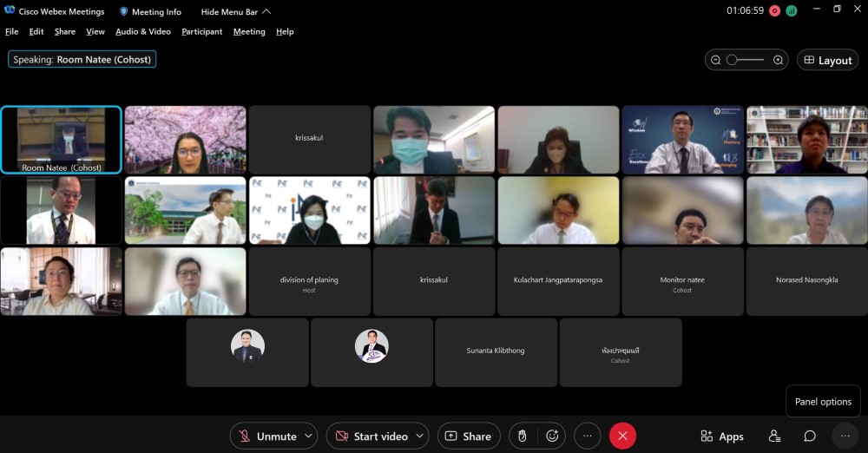
Task: Toggle the Start video button
Action: click(x=371, y=437)
